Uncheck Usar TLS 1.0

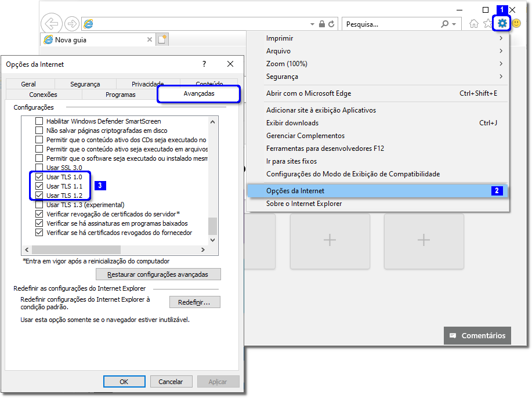39,177
